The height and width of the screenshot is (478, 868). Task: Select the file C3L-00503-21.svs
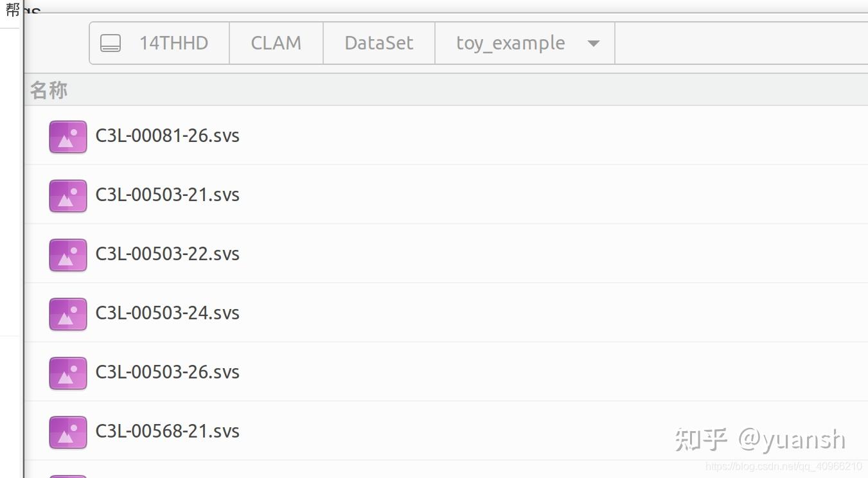tap(167, 195)
